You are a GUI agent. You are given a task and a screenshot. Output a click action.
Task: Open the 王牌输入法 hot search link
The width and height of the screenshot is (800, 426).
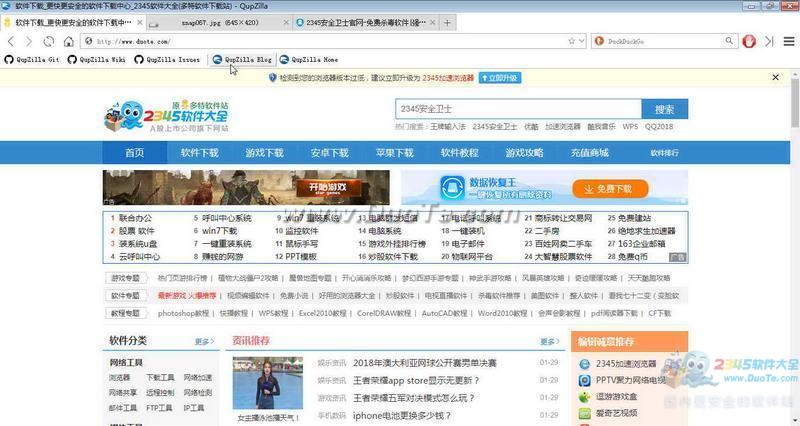448,127
